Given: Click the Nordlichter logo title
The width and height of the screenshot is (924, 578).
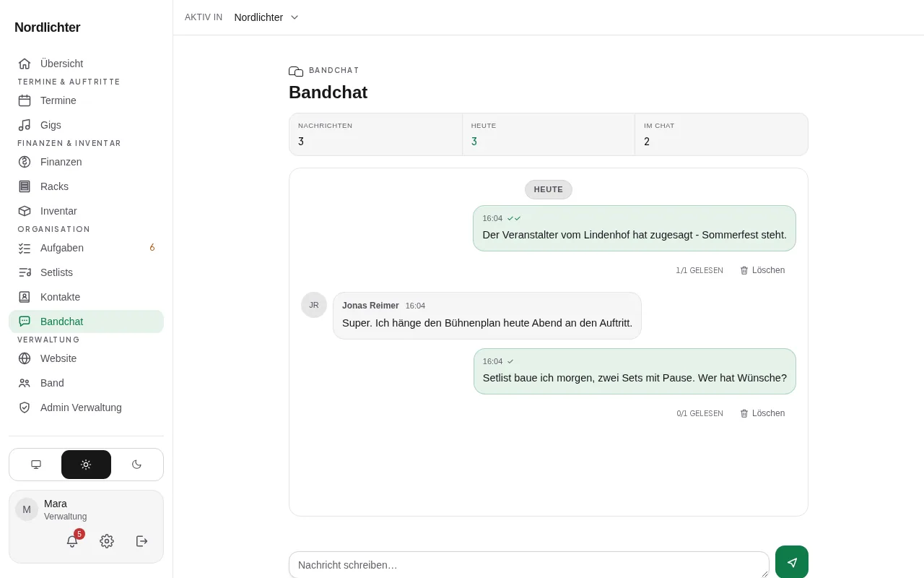Looking at the screenshot, I should click(x=48, y=27).
